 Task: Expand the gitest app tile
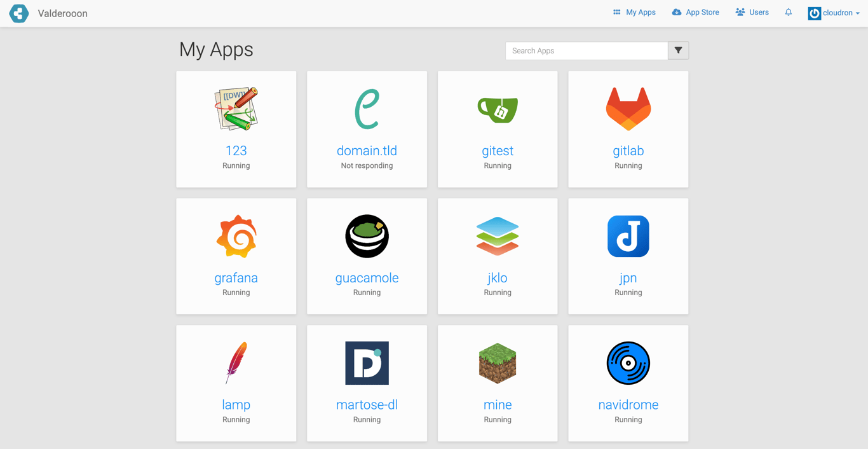(x=498, y=129)
